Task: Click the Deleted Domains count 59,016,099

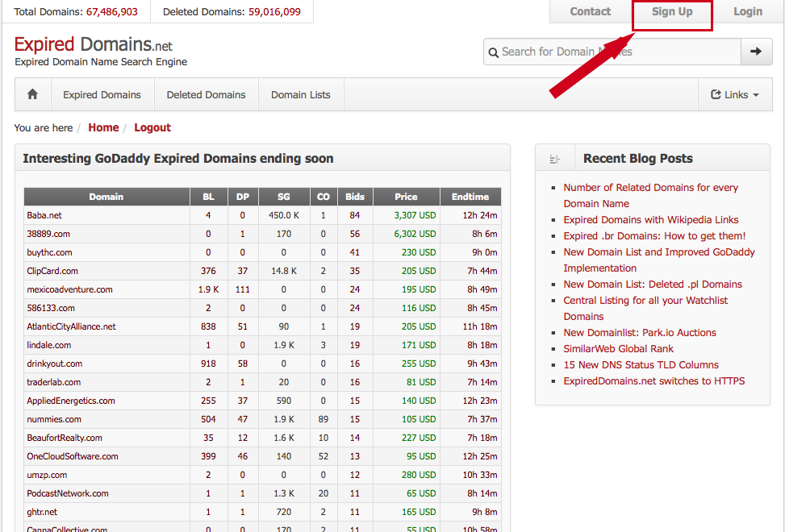Action: click(274, 11)
